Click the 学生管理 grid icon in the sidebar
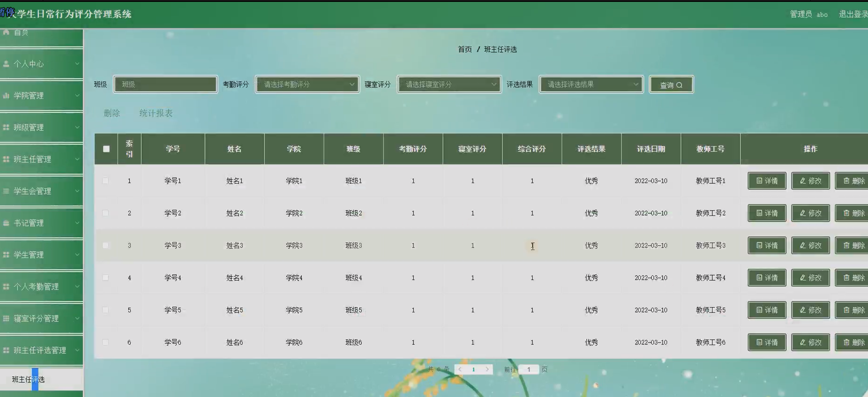 [6, 255]
